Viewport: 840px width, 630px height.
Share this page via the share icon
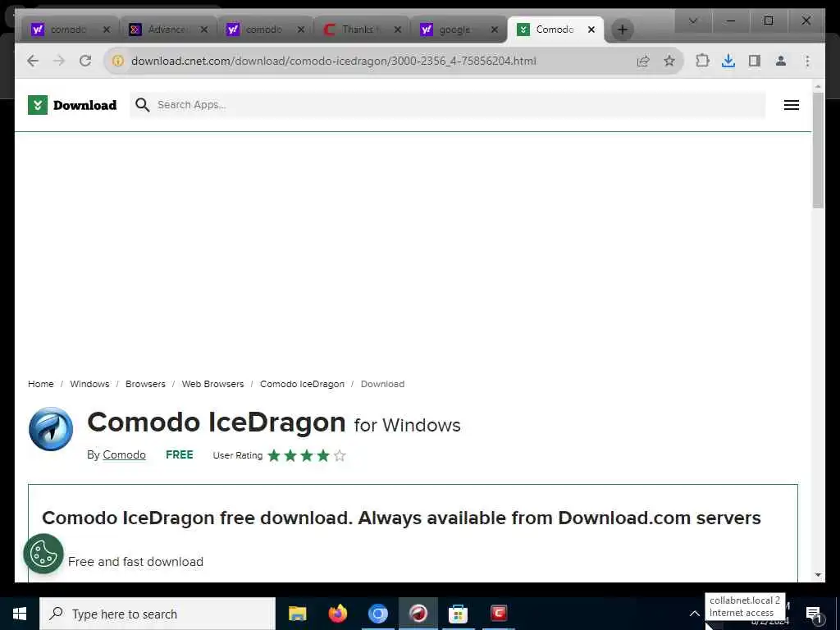coord(643,61)
